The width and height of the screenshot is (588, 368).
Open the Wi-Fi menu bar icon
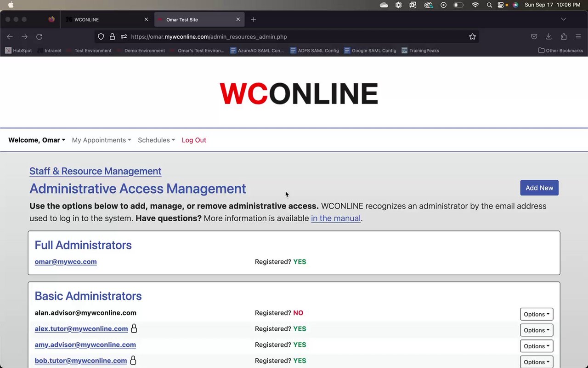[x=475, y=5]
